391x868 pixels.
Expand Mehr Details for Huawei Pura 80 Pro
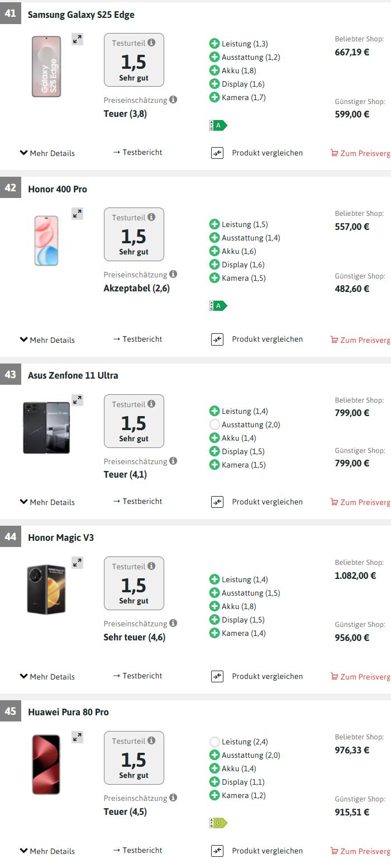tap(47, 851)
